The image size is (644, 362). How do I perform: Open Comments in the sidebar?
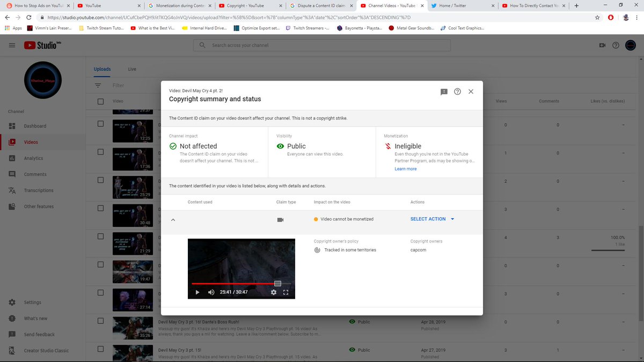point(34,174)
